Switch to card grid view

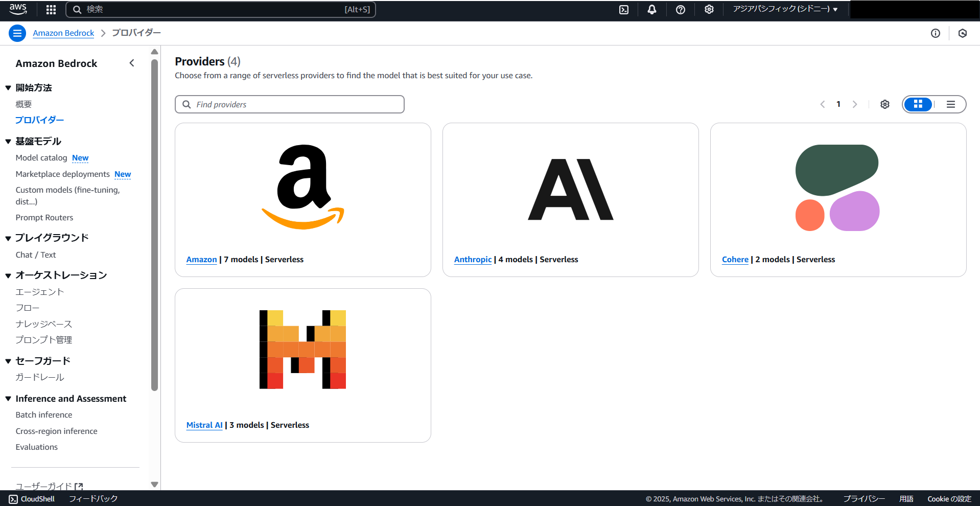point(918,104)
